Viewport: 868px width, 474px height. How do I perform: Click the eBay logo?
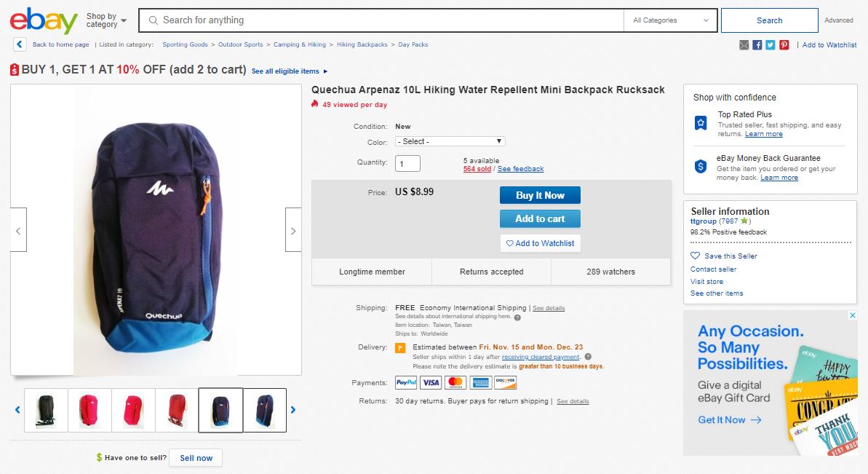pos(44,20)
